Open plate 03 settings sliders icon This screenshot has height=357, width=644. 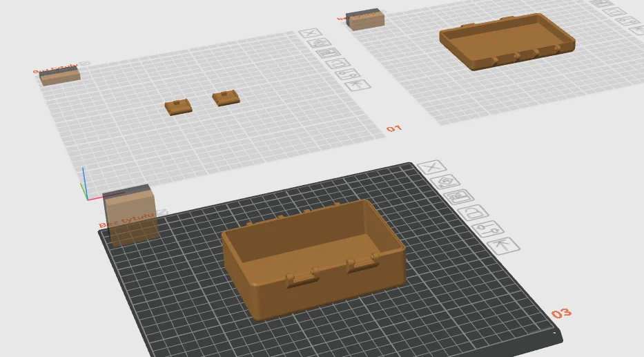click(488, 229)
